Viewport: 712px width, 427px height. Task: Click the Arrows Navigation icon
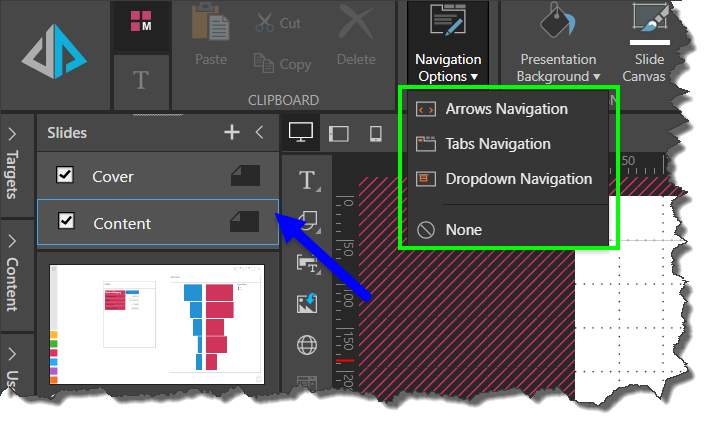(x=426, y=109)
